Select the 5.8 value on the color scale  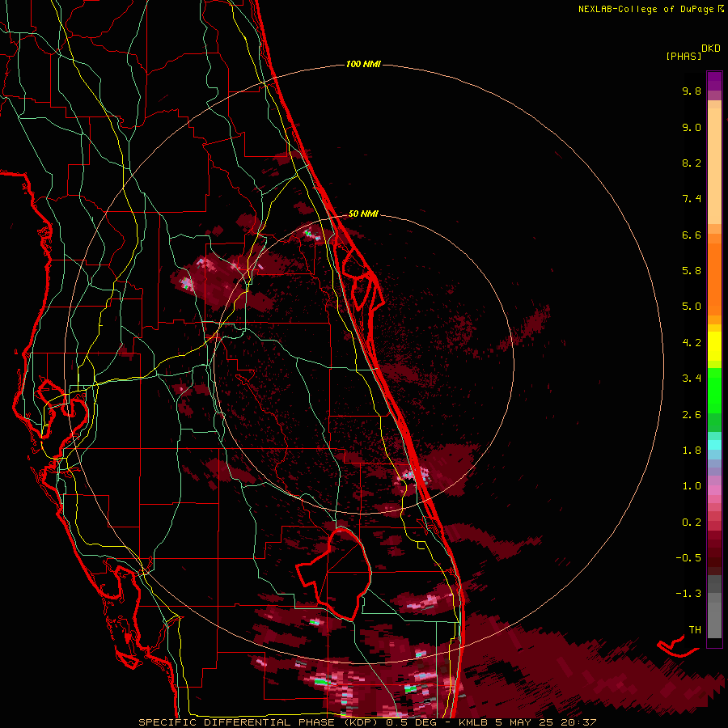click(x=692, y=271)
